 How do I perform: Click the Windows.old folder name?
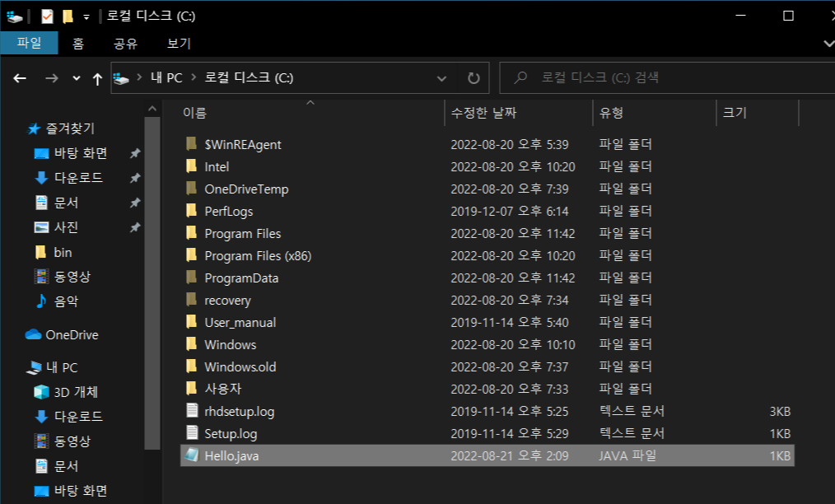[x=240, y=367]
